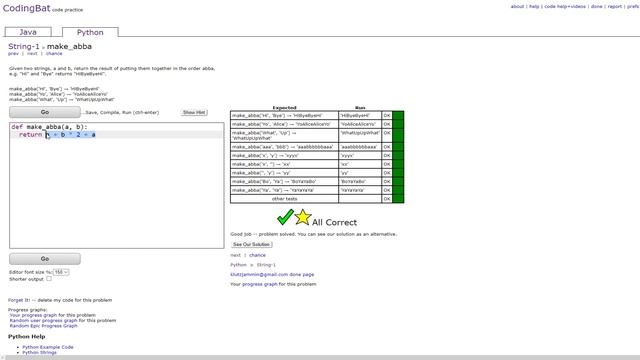Image resolution: width=640 pixels, height=360 pixels.
Task: Click make_abba('aaa', 'bbb') test row cell
Action: [x=284, y=147]
